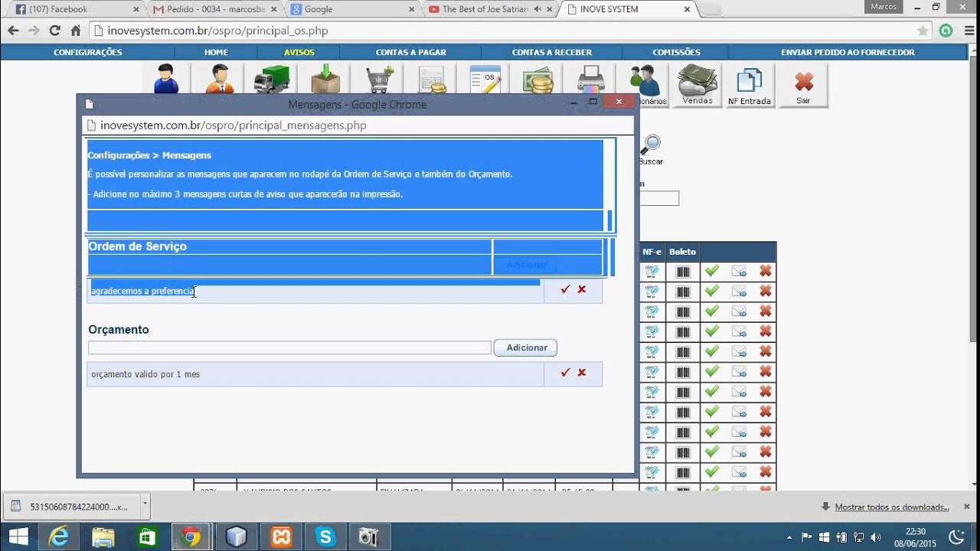Click the green extension icon in Chrome

tap(946, 31)
